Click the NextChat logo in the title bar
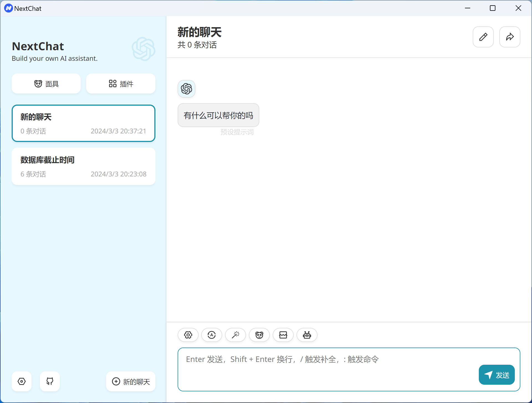This screenshot has width=532, height=403. click(x=8, y=8)
